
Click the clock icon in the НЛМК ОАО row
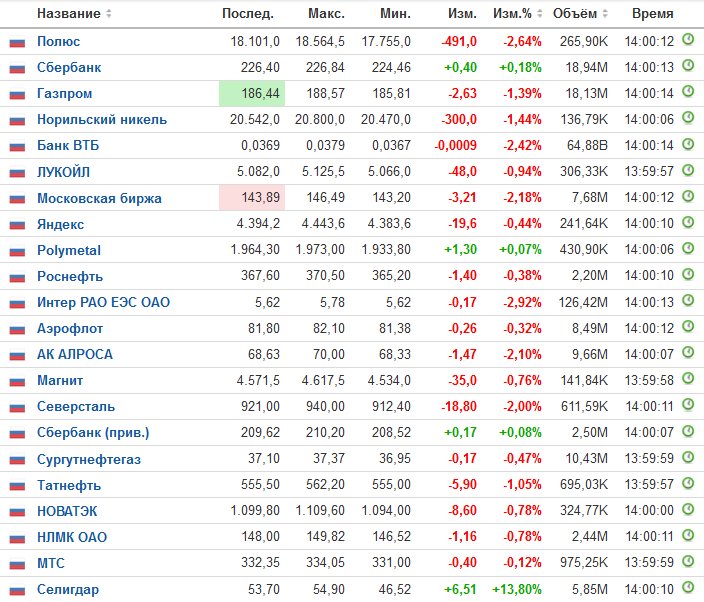pyautogui.click(x=688, y=535)
